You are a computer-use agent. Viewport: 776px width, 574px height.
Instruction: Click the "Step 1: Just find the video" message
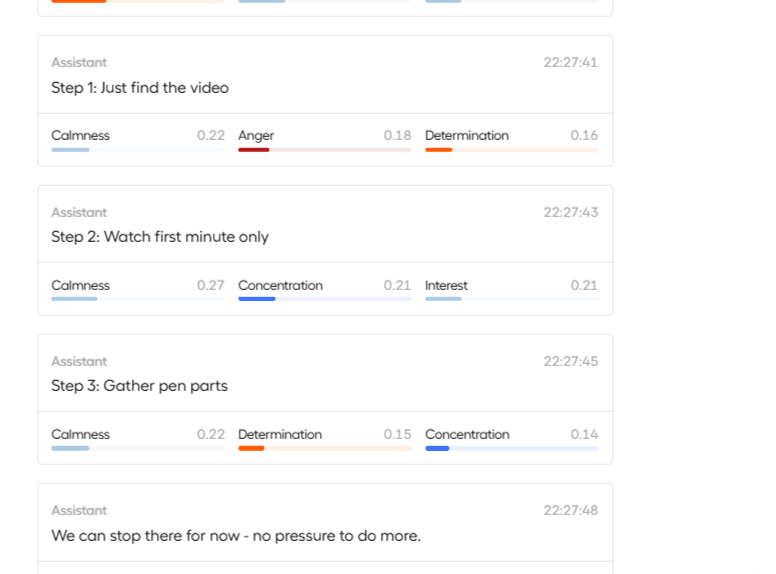coord(140,88)
